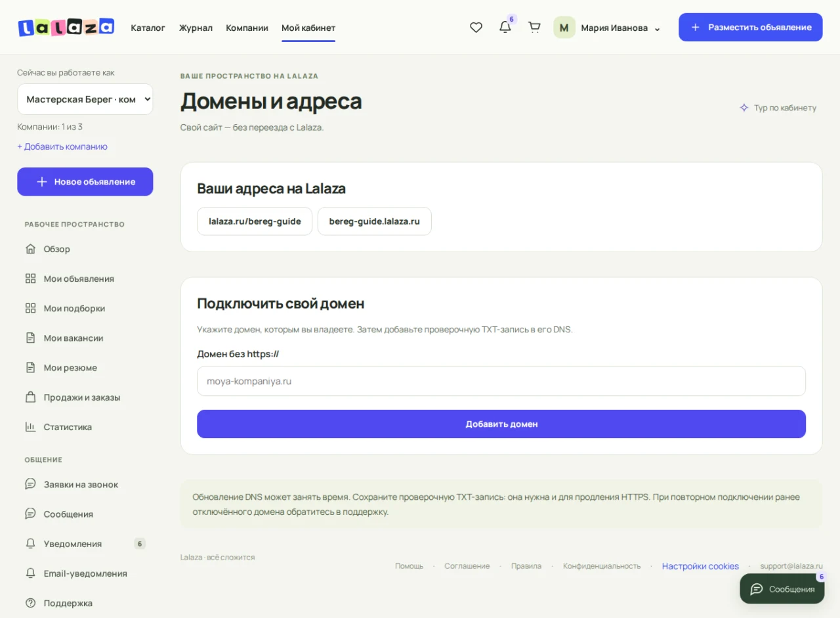
Task: Click + Добавить компанию link
Action: click(x=62, y=146)
